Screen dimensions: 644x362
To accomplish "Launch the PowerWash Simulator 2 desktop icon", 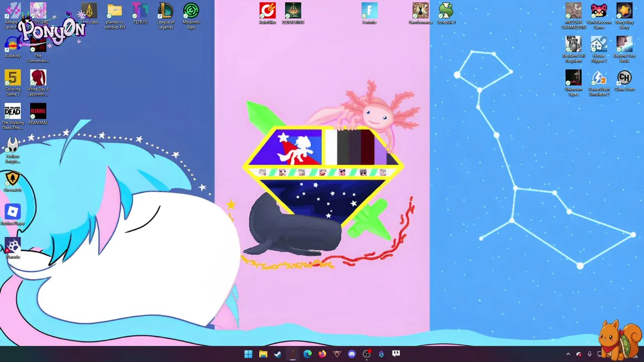I will [x=599, y=83].
